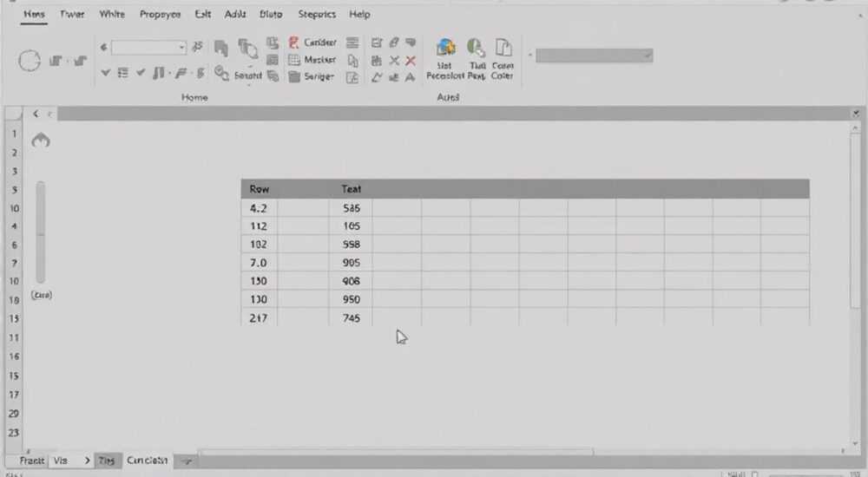Click the scroll up arrow on right edge
The width and height of the screenshot is (868, 477).
click(x=855, y=127)
